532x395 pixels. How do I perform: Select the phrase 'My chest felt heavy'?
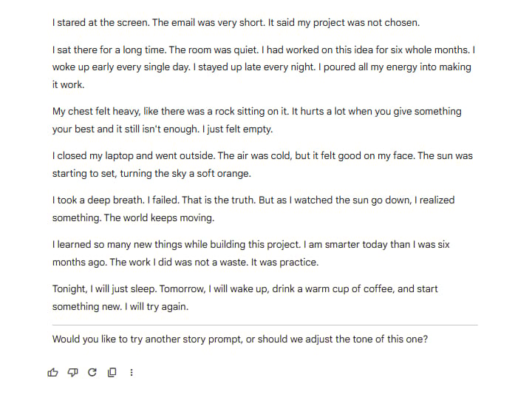point(96,112)
